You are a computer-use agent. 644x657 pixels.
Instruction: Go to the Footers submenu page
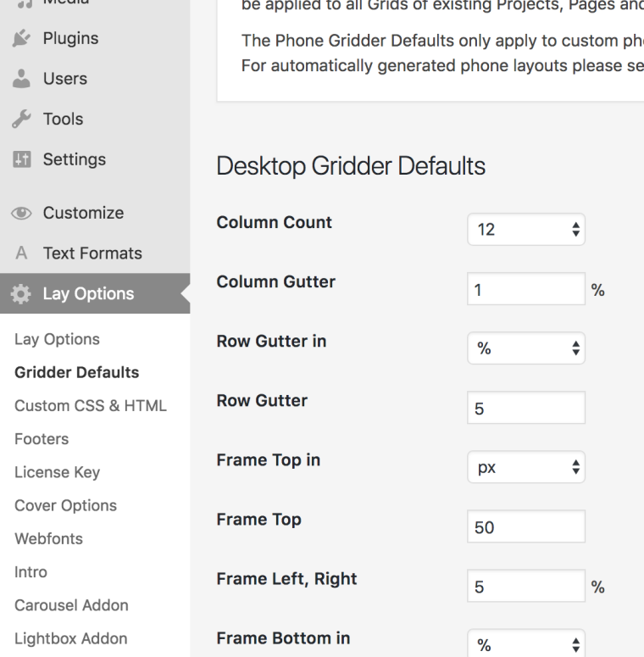click(x=42, y=439)
